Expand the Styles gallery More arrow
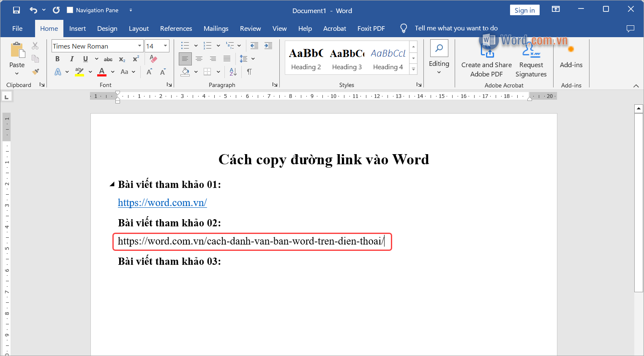This screenshot has height=356, width=644. click(414, 69)
